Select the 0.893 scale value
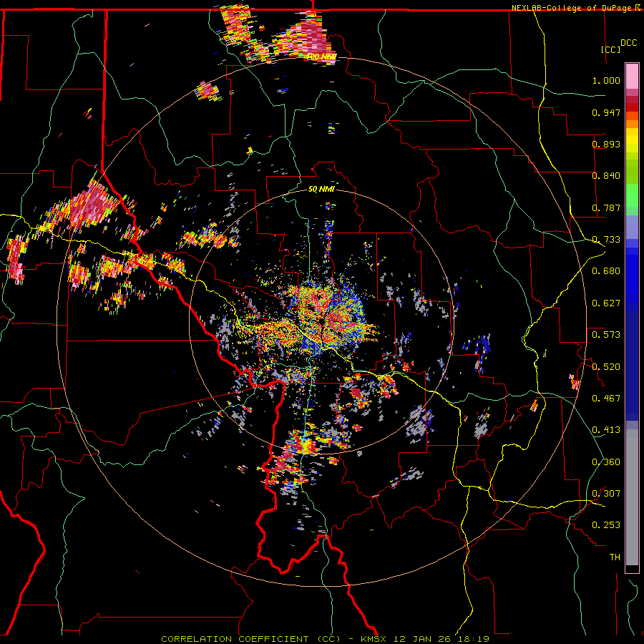 click(x=606, y=144)
